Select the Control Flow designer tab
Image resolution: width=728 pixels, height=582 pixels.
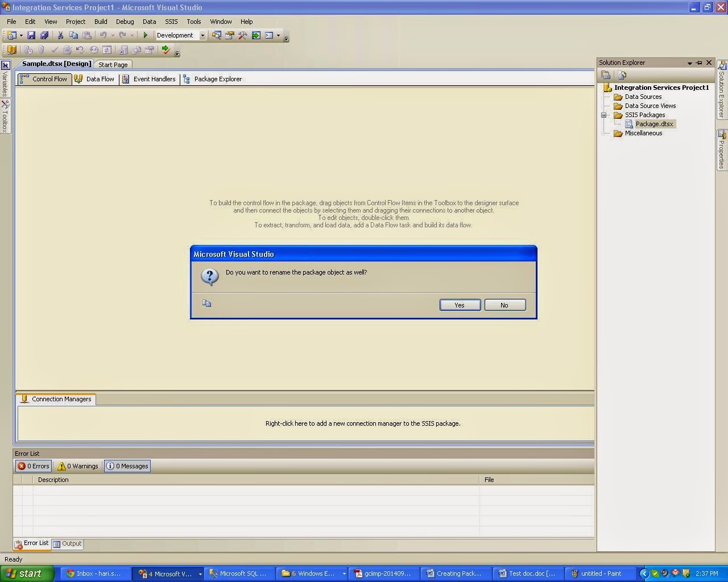tap(44, 79)
